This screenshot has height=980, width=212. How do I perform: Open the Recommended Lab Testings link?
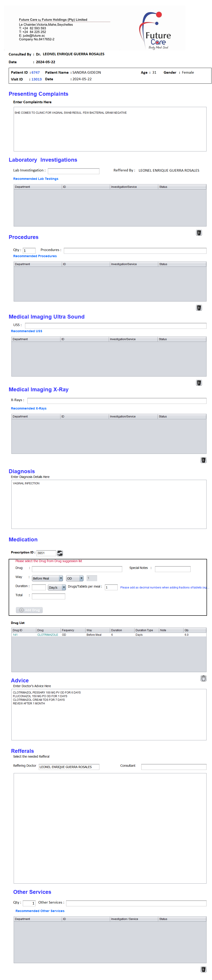tap(36, 178)
